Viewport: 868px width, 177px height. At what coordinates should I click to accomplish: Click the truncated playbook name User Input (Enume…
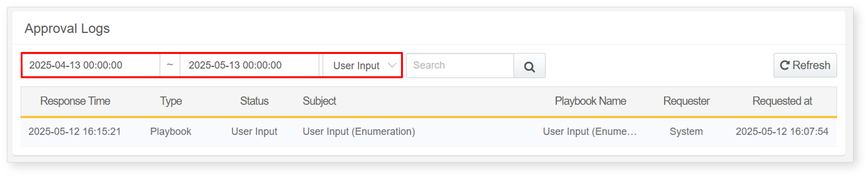(x=590, y=131)
